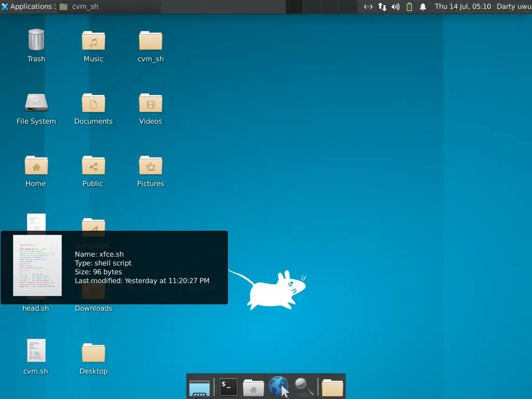Open the network connection tray icon
This screenshot has height=399, width=532.
coord(368,6)
